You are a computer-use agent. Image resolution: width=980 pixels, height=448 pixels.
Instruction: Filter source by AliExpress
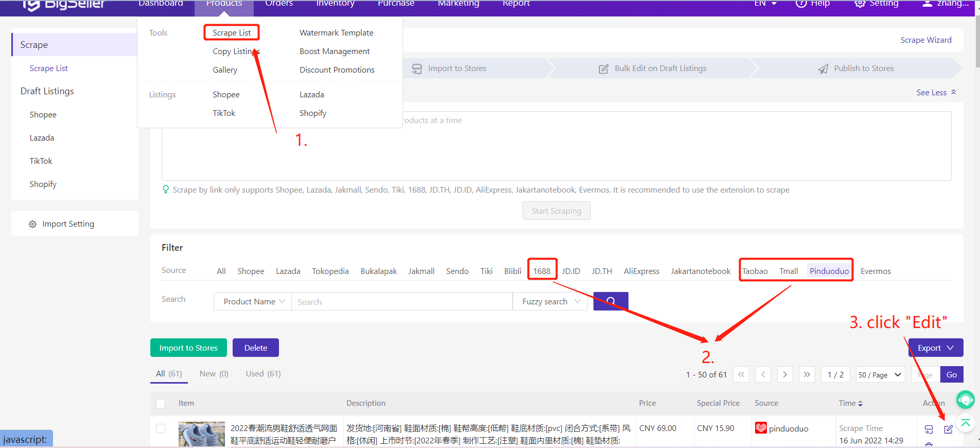click(641, 271)
